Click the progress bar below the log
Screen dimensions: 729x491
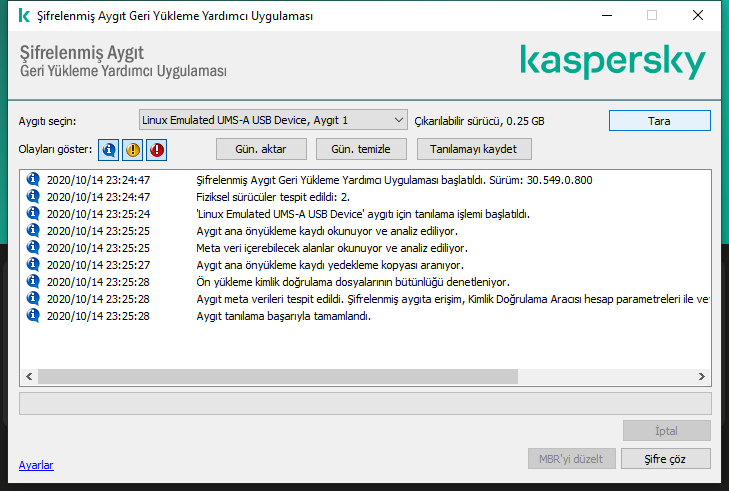click(365, 403)
